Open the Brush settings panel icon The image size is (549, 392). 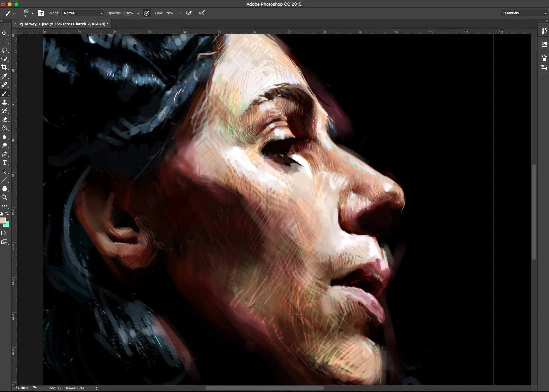(544, 67)
